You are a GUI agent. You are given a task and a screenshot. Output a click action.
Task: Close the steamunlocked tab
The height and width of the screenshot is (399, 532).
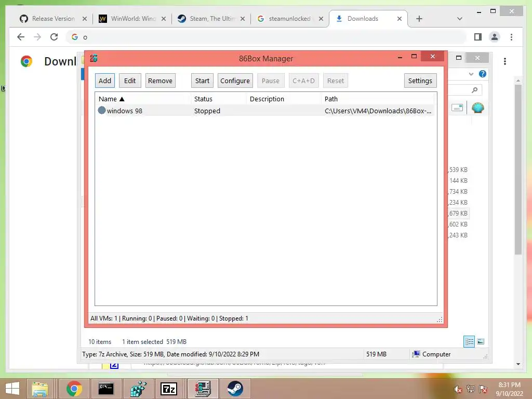pos(321,19)
